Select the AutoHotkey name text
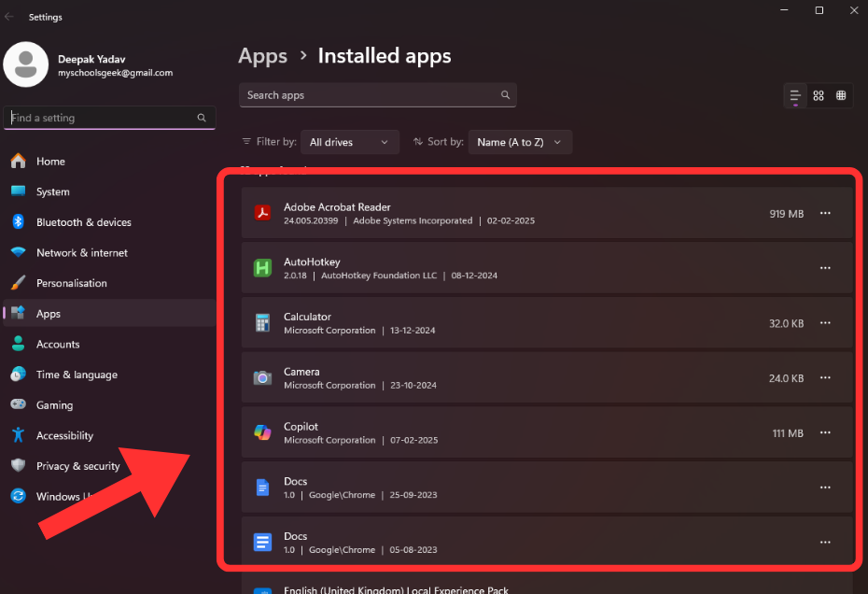Image resolution: width=868 pixels, height=594 pixels. tap(312, 262)
